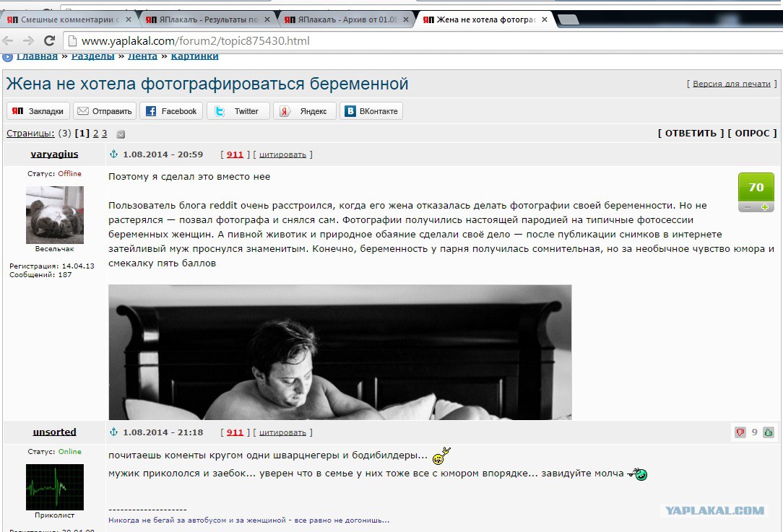The height and width of the screenshot is (532, 783).
Task: Click topic title 'Жена не хотела фотографироваться беременной'
Action: (x=207, y=84)
